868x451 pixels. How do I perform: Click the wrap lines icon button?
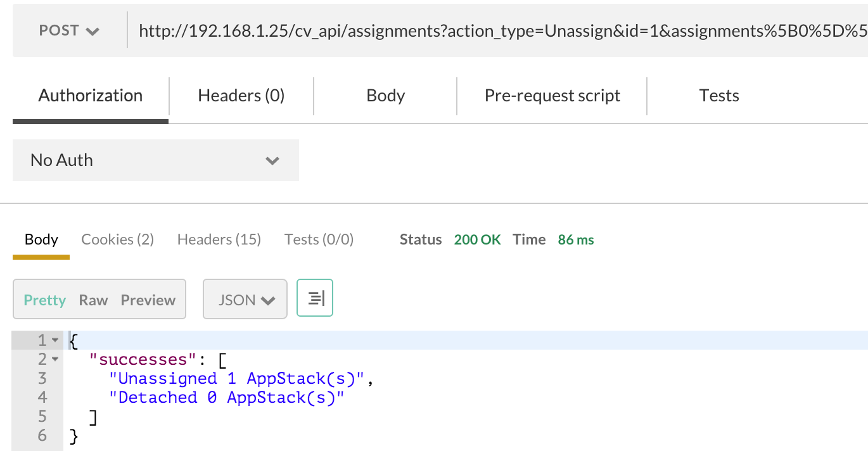coord(315,298)
